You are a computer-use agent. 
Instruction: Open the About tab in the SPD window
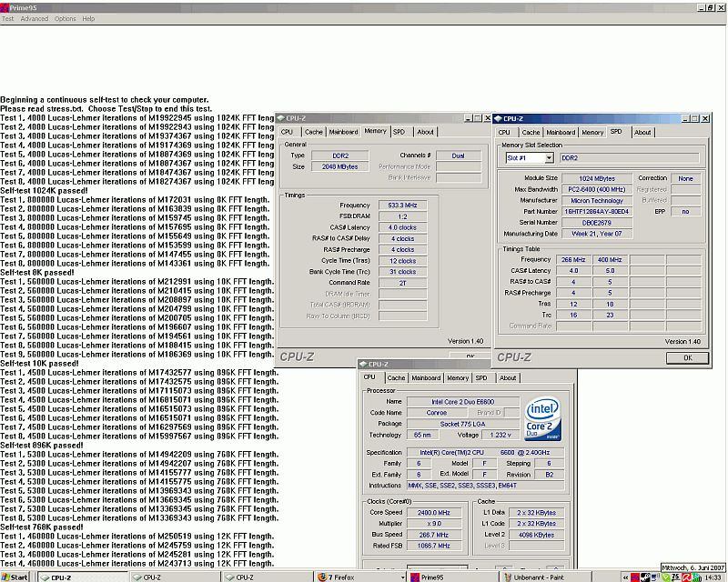pos(642,132)
